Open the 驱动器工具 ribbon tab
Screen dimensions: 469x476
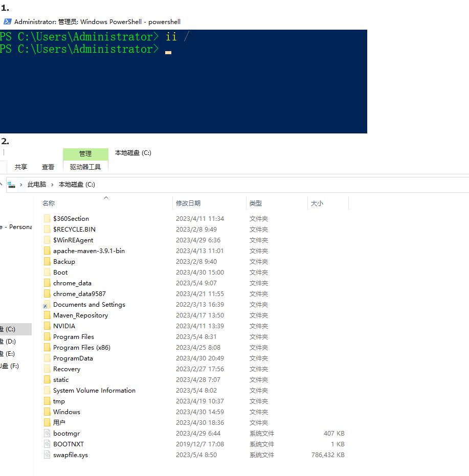pos(85,167)
